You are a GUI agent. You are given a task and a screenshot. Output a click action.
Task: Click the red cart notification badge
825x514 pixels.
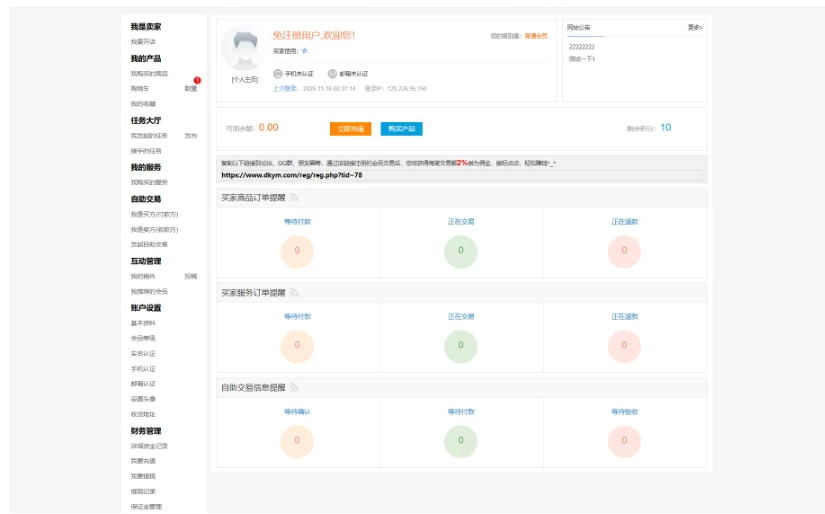point(197,80)
